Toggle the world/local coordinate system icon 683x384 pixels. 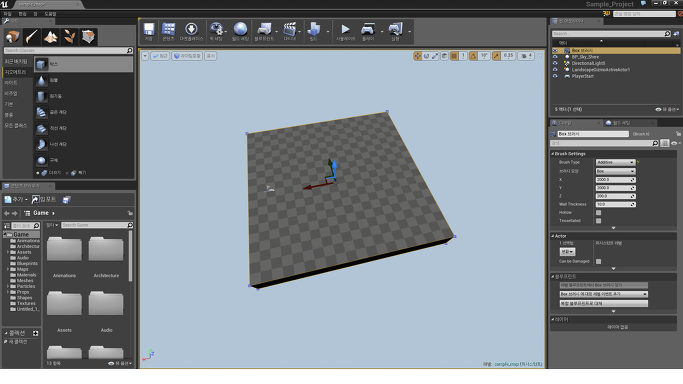[x=444, y=56]
